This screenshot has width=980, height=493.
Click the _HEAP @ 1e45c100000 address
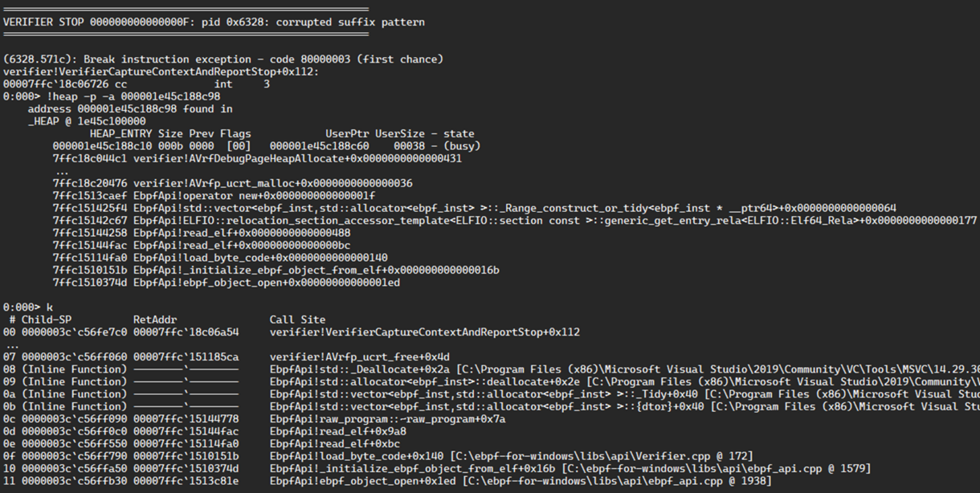point(87,121)
